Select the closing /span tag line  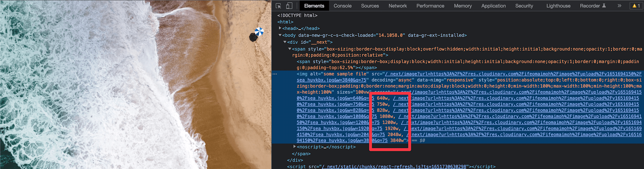[x=301, y=154]
